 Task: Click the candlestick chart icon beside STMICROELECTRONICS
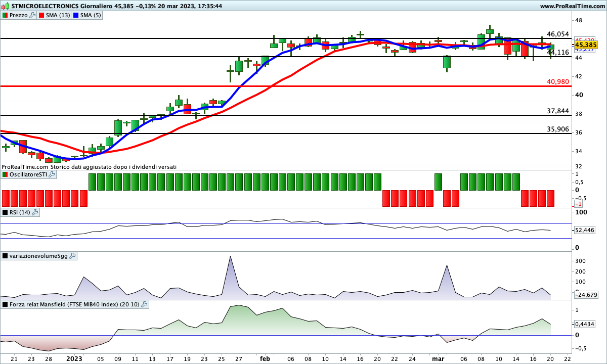(6, 6)
